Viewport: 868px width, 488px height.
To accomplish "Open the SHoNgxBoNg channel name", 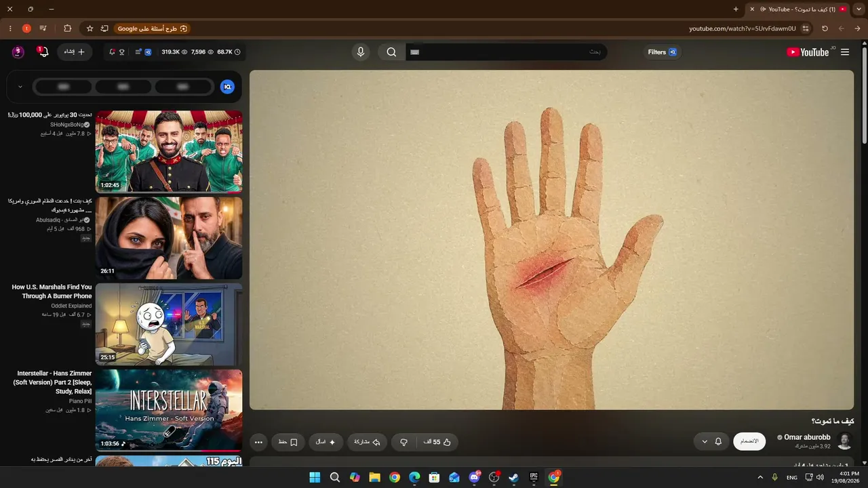I will click(67, 125).
